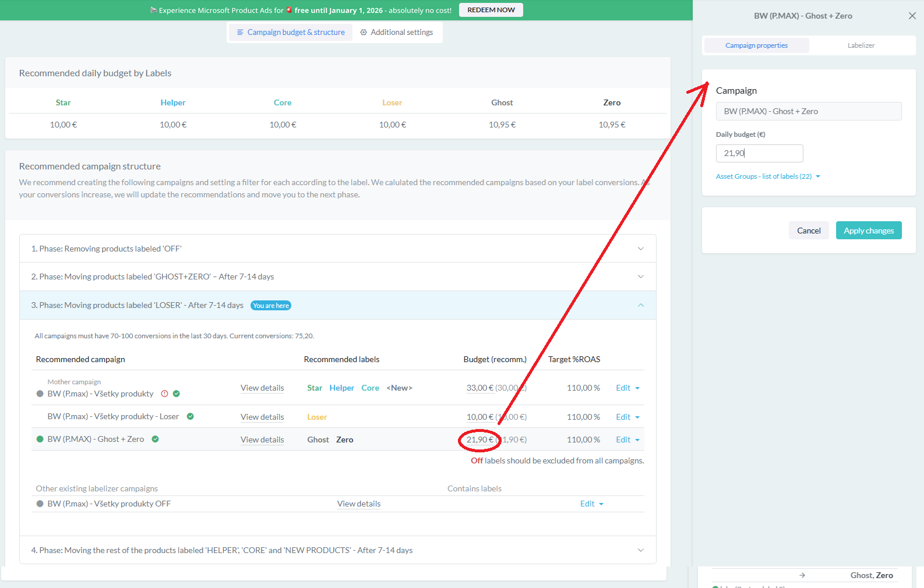This screenshot has height=588, width=924.
Task: Expand Phase 2 GHOST+ZERO section chevron
Action: (640, 277)
